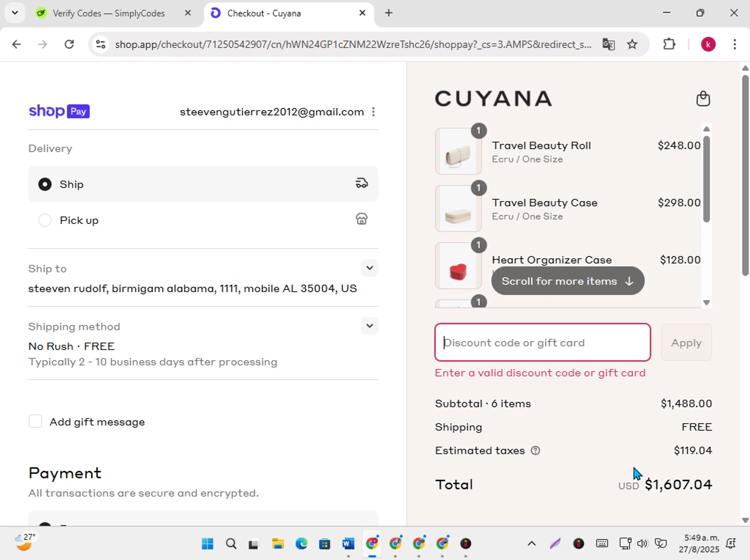750x560 pixels.
Task: Click the Travel Beauty Case thumbnail
Action: tap(458, 208)
